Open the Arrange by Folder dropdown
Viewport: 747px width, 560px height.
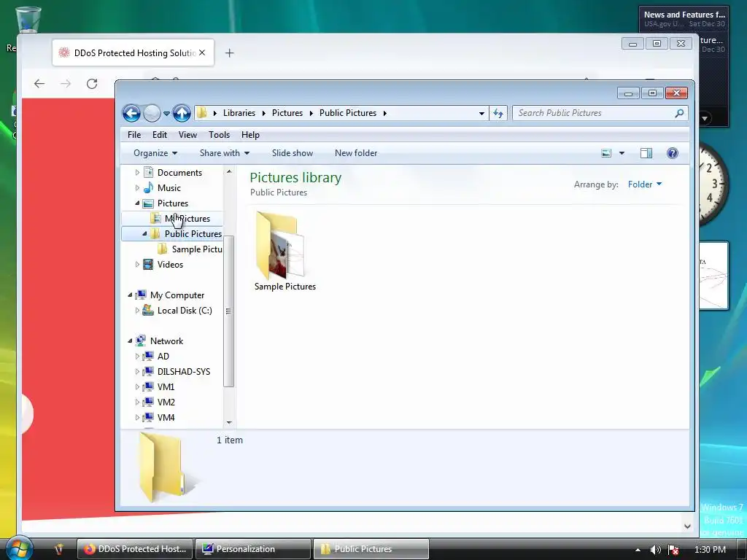pyautogui.click(x=645, y=184)
